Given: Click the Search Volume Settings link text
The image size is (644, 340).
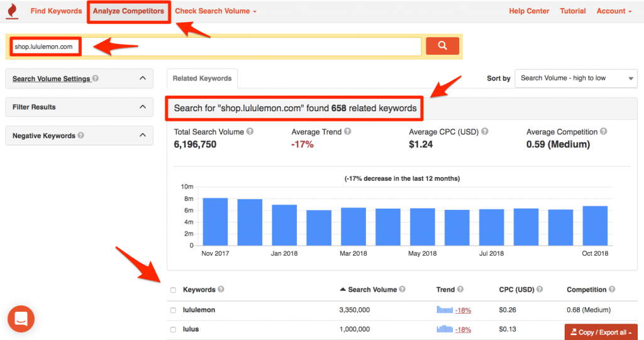Looking at the screenshot, I should [52, 79].
